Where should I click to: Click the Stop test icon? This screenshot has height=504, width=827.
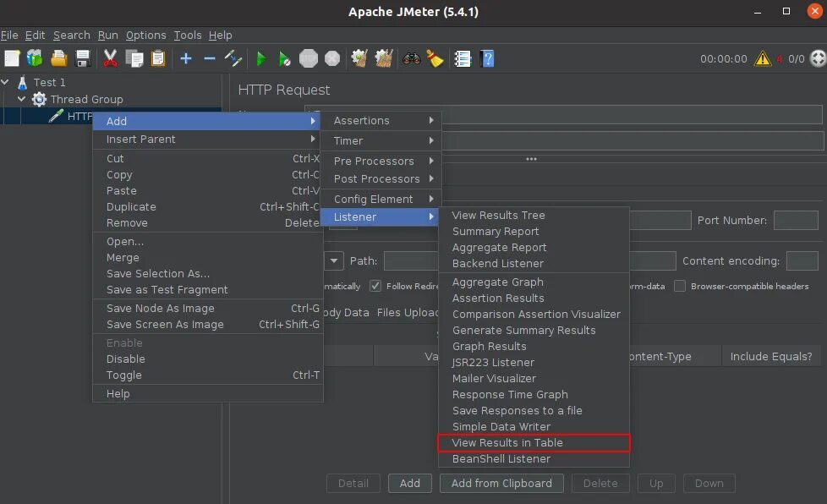pyautogui.click(x=309, y=58)
